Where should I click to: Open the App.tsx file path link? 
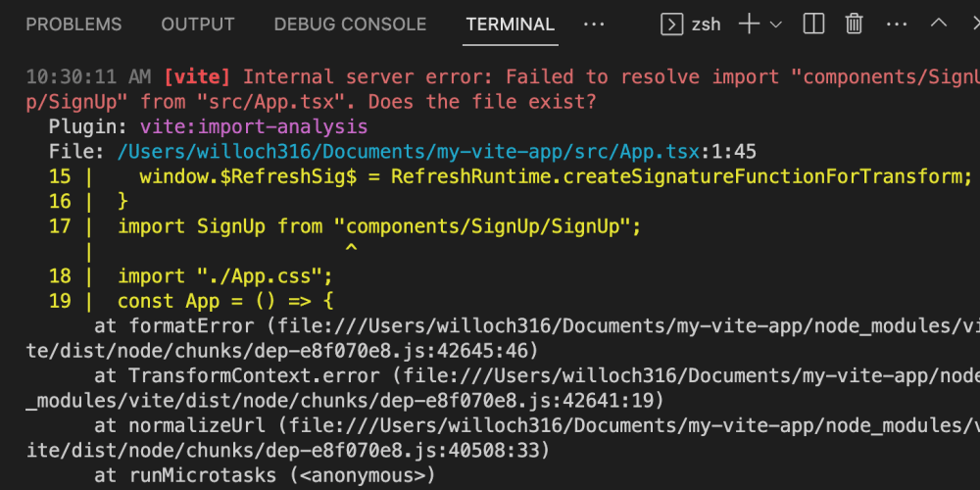[408, 151]
